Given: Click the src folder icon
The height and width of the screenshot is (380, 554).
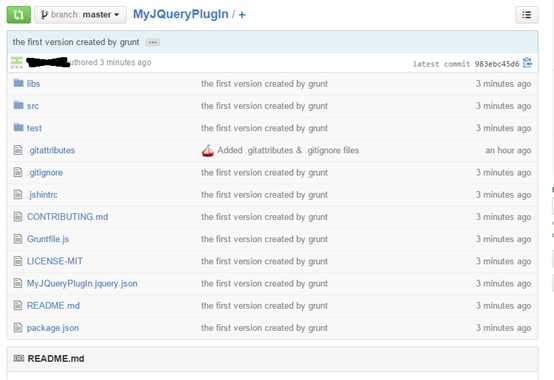Looking at the screenshot, I should (x=18, y=105).
